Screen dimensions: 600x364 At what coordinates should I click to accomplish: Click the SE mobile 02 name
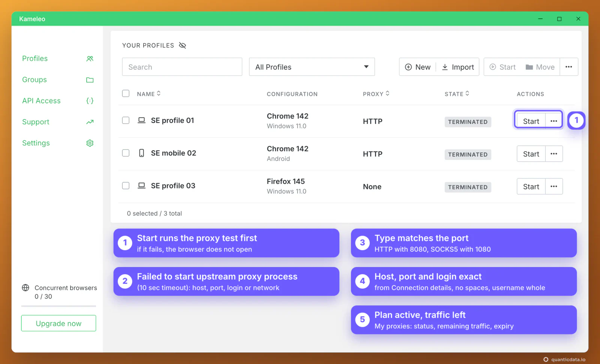pyautogui.click(x=174, y=153)
